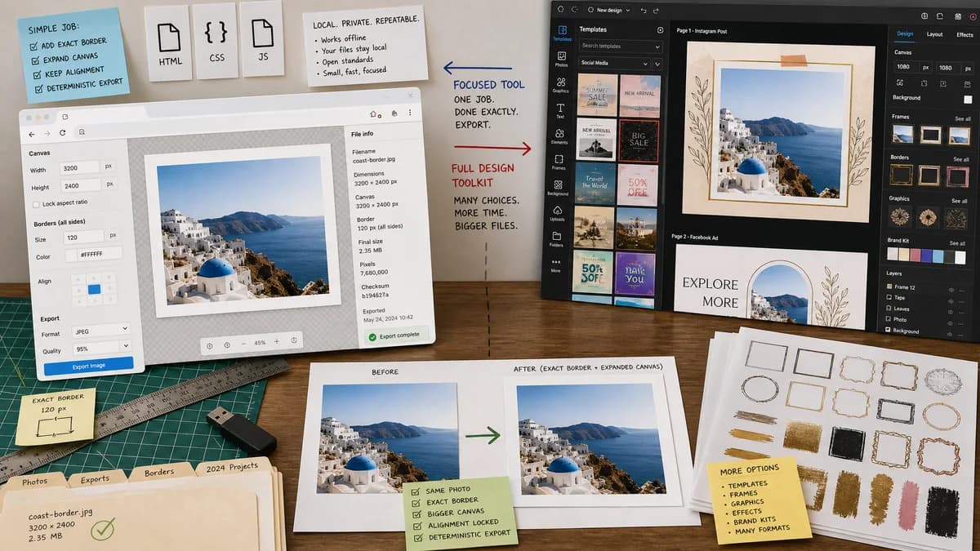Undo last action in design app
Screen dimensions: 980x551
coord(644,11)
